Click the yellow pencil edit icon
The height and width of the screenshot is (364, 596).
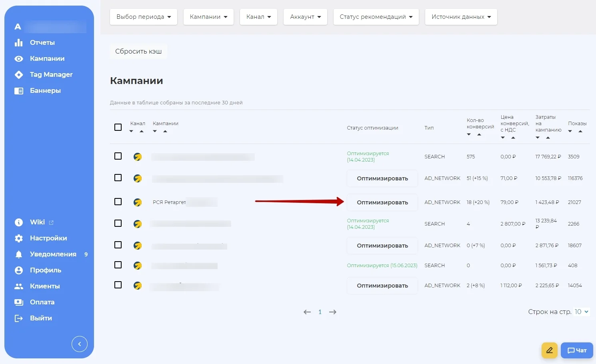[x=550, y=350]
